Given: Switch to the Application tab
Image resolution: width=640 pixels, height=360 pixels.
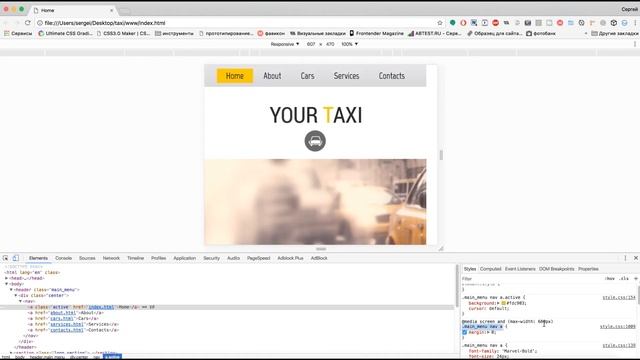Looking at the screenshot, I should 184,258.
